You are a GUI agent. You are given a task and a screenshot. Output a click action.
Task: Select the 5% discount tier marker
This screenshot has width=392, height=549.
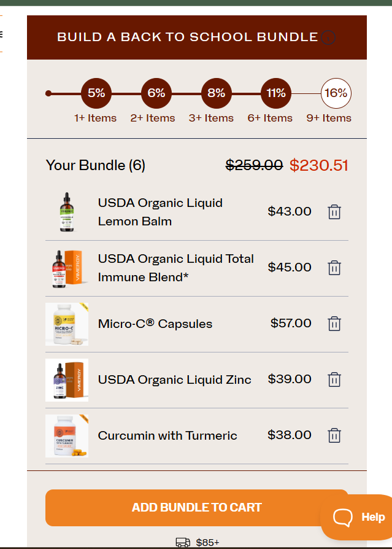(96, 93)
